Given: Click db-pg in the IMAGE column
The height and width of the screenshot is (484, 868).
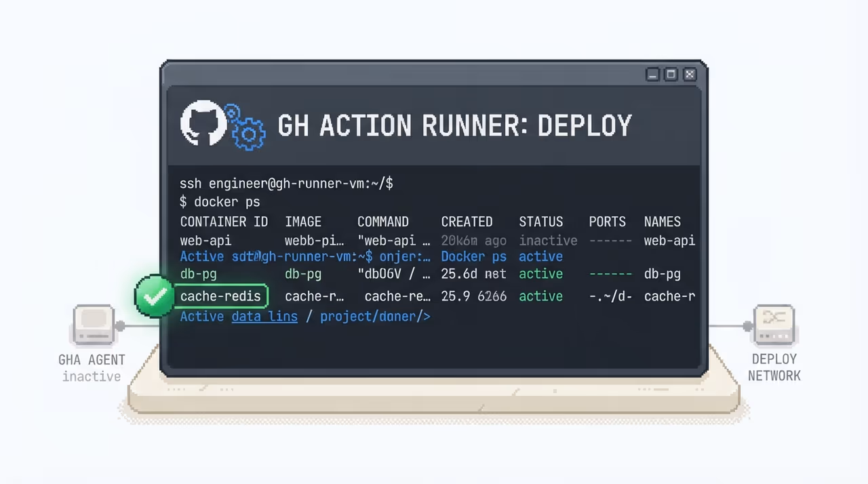Looking at the screenshot, I should pos(303,274).
